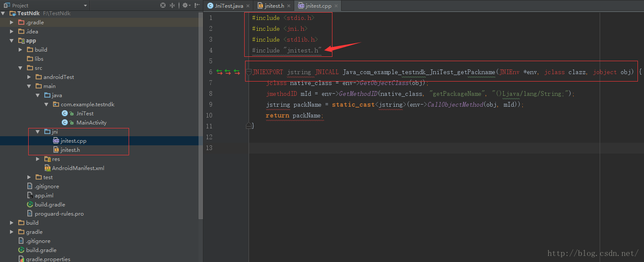Image resolution: width=644 pixels, height=262 pixels.
Task: Select MainActivity in the project tree
Action: [91, 122]
